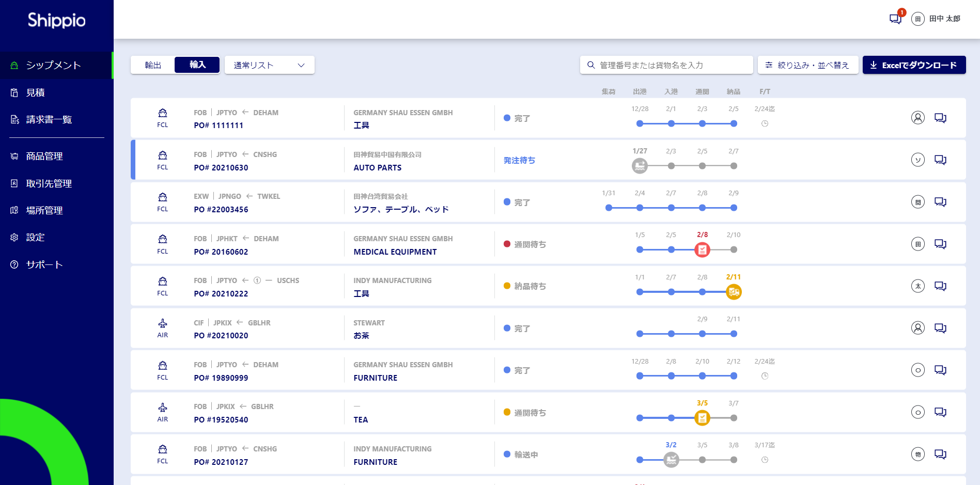Click user avatar icon on STEWART shipment row
This screenshot has height=485, width=980.
(917, 328)
